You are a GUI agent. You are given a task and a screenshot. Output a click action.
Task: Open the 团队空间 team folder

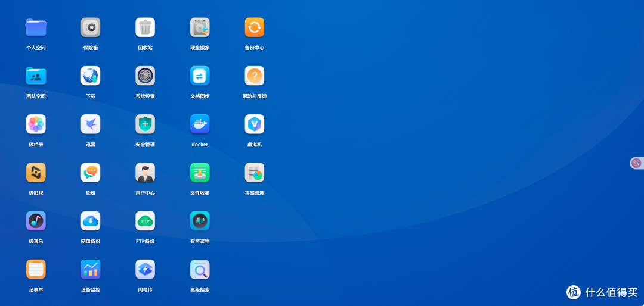(36, 76)
